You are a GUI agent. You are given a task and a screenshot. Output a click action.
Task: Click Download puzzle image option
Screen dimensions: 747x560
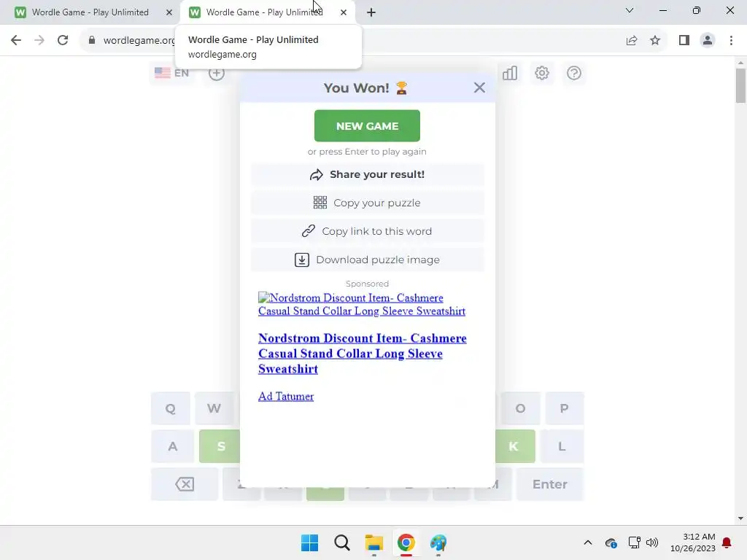[x=368, y=260]
